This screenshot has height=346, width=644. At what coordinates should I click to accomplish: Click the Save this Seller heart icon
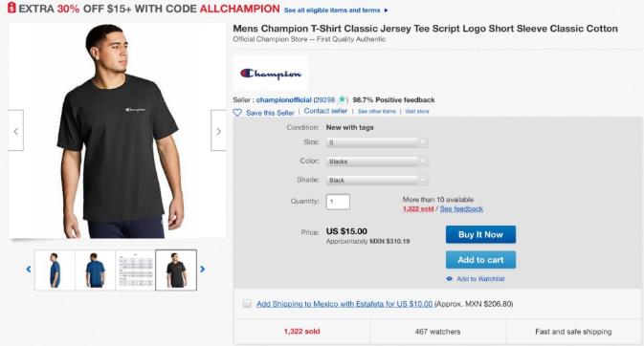[x=237, y=112]
